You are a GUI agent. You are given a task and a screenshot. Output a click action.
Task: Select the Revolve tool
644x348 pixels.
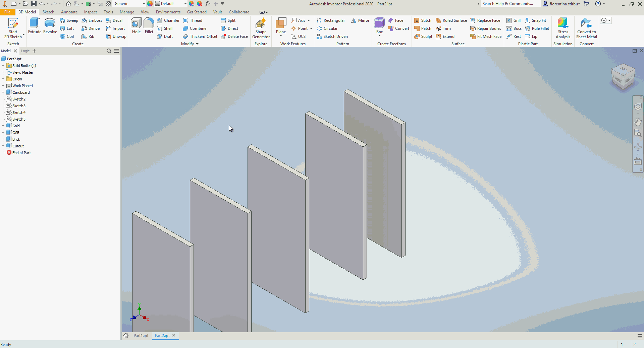pos(50,26)
